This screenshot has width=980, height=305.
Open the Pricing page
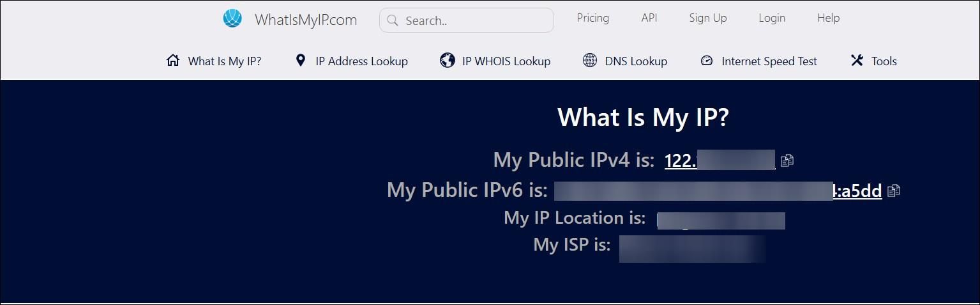(592, 18)
